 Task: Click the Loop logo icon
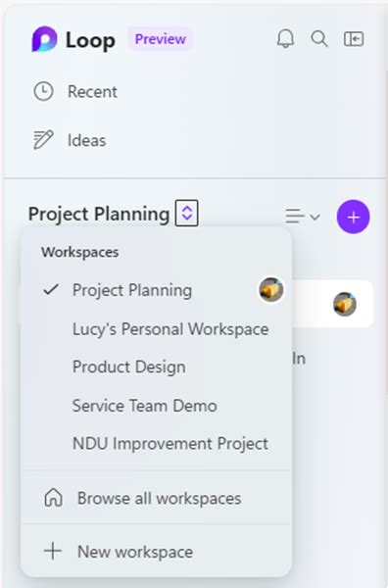[44, 39]
